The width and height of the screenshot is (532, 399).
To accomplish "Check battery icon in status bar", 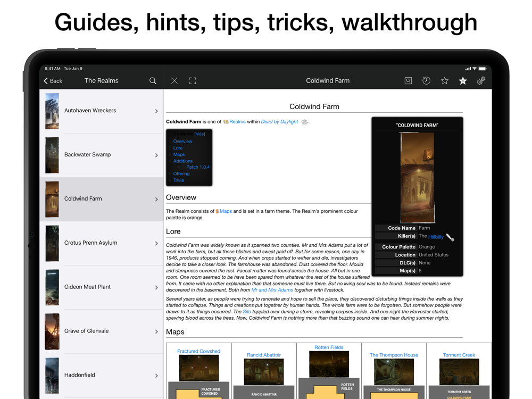I will pyautogui.click(x=483, y=69).
